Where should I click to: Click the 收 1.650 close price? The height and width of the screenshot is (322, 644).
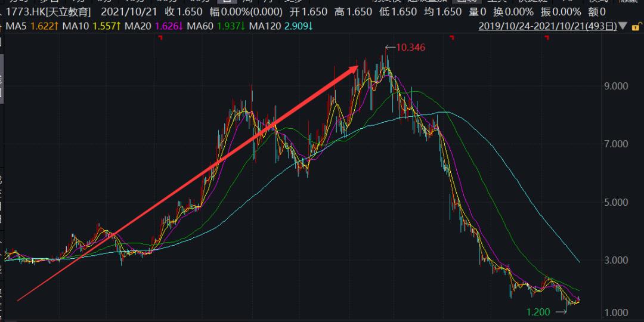pos(184,12)
